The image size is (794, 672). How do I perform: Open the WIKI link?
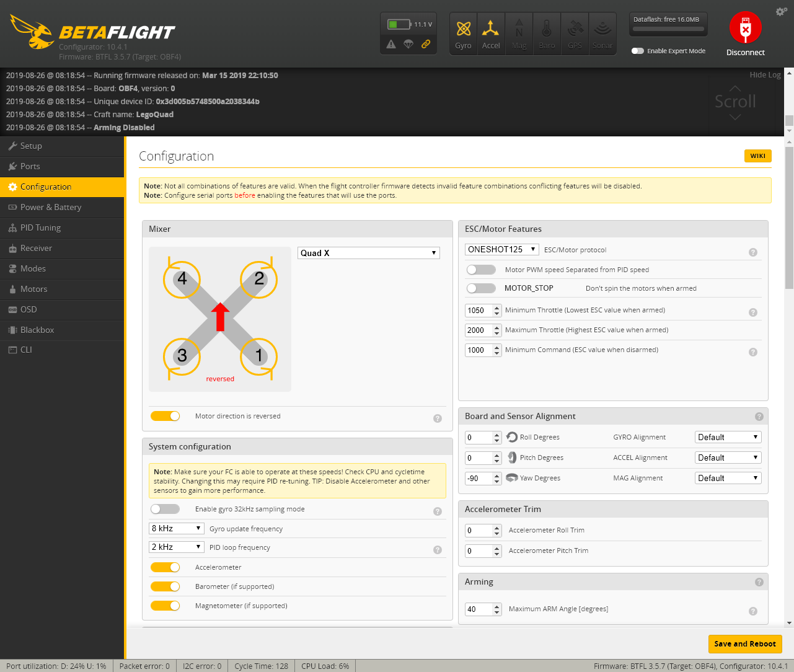click(757, 156)
